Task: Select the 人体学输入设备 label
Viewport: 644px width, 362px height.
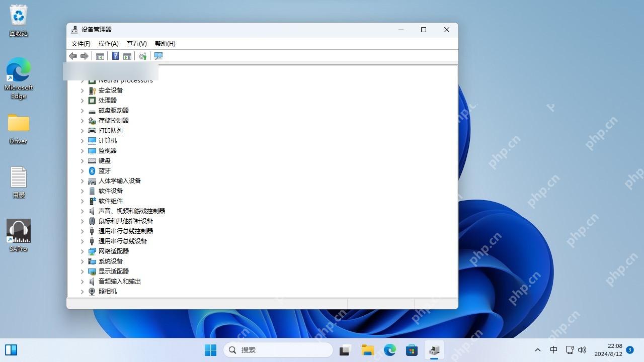Action: pyautogui.click(x=120, y=181)
